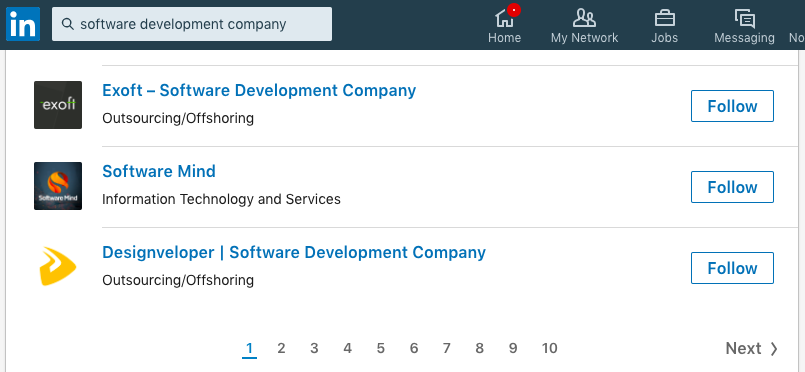Open the Software Mind logo thumbnail

(x=58, y=186)
